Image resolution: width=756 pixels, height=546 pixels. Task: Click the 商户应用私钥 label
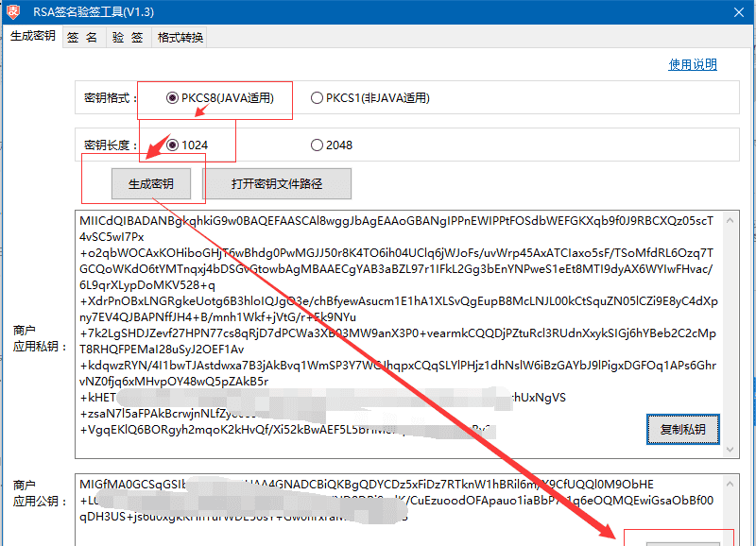(40, 338)
